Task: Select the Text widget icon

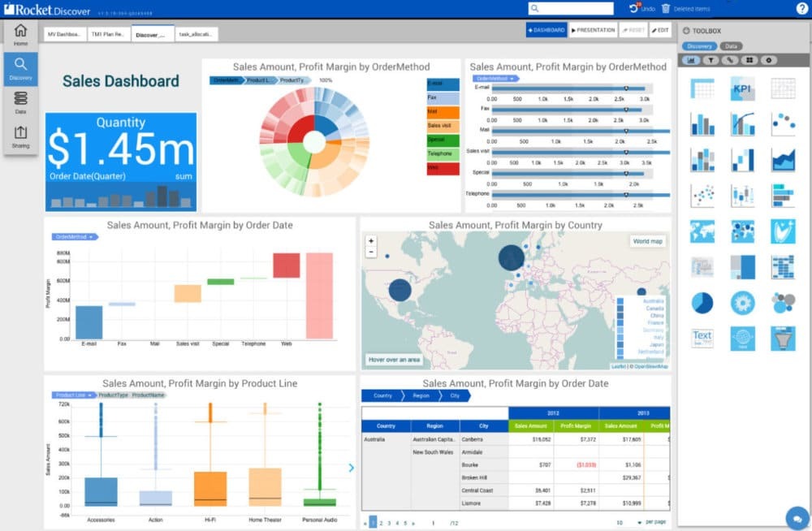Action: [x=702, y=338]
